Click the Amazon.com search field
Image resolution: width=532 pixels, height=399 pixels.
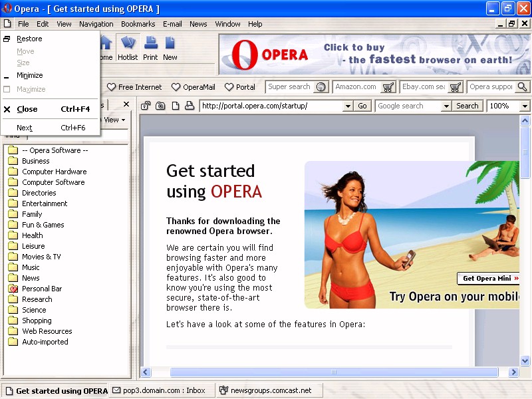click(357, 87)
